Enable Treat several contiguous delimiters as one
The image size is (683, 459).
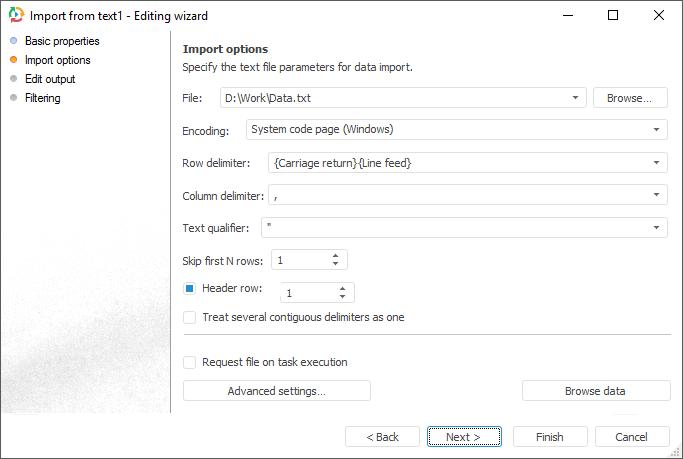point(190,317)
